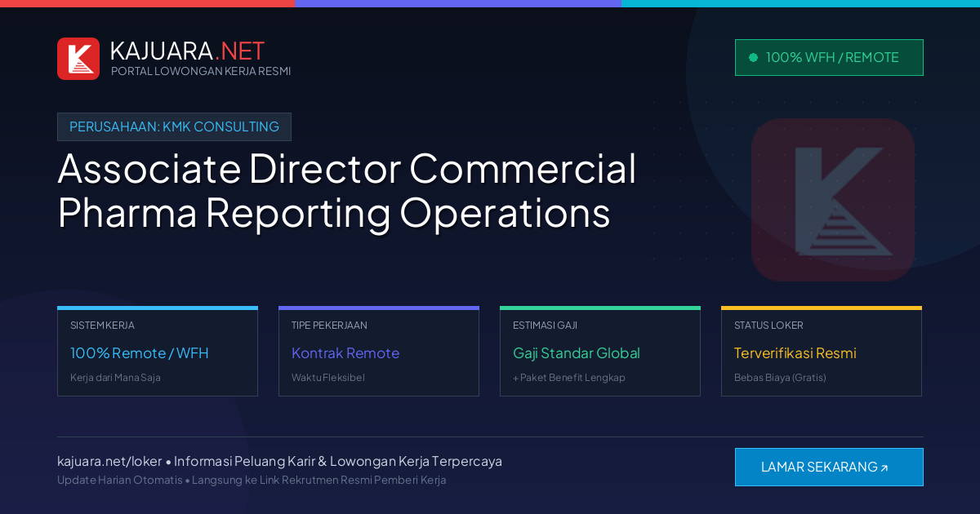The width and height of the screenshot is (980, 514).
Task: Select the PERUSAHAAN: KMK CONSULTING tag
Action: (x=174, y=126)
